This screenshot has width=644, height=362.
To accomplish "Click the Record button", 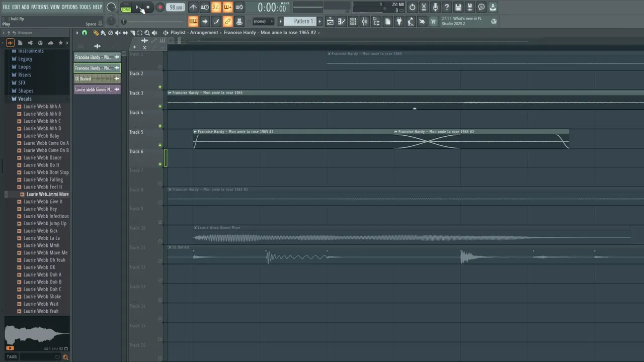I will [160, 7].
